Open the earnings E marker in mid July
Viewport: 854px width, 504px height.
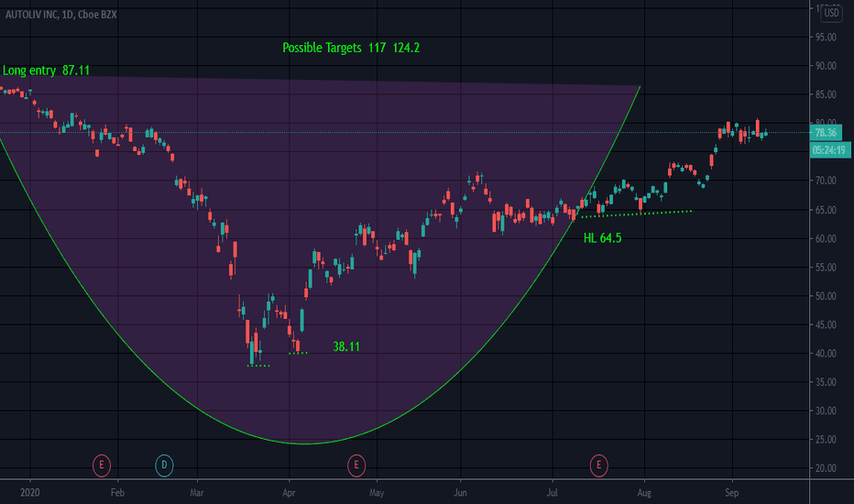tap(598, 466)
